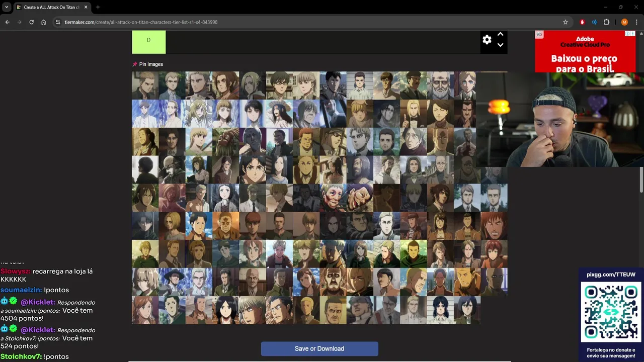Click the blue sound extension icon
This screenshot has width=644, height=362.
click(x=594, y=22)
